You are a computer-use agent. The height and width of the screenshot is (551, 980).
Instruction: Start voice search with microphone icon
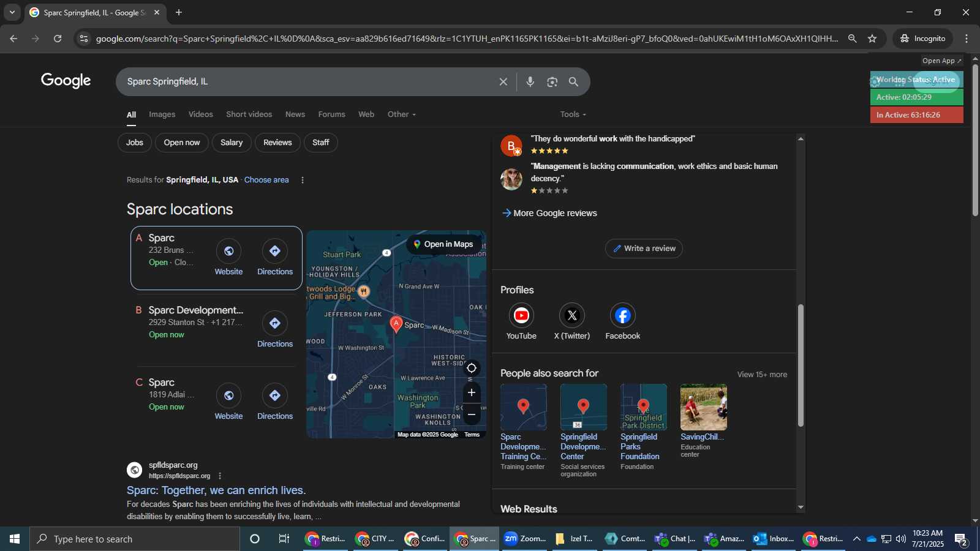[530, 81]
